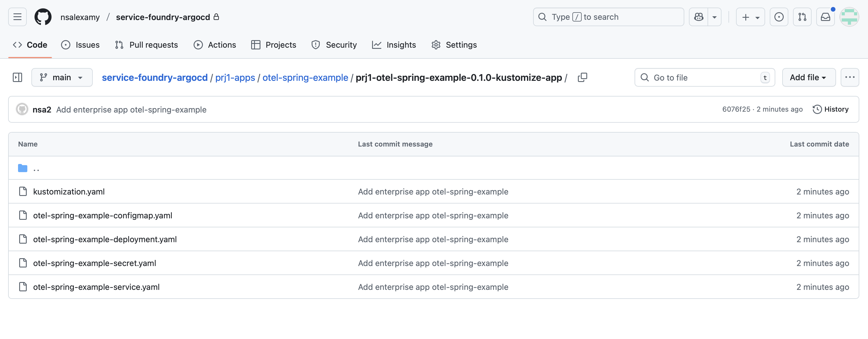Open the create new plus menu
The image size is (868, 339).
click(750, 17)
